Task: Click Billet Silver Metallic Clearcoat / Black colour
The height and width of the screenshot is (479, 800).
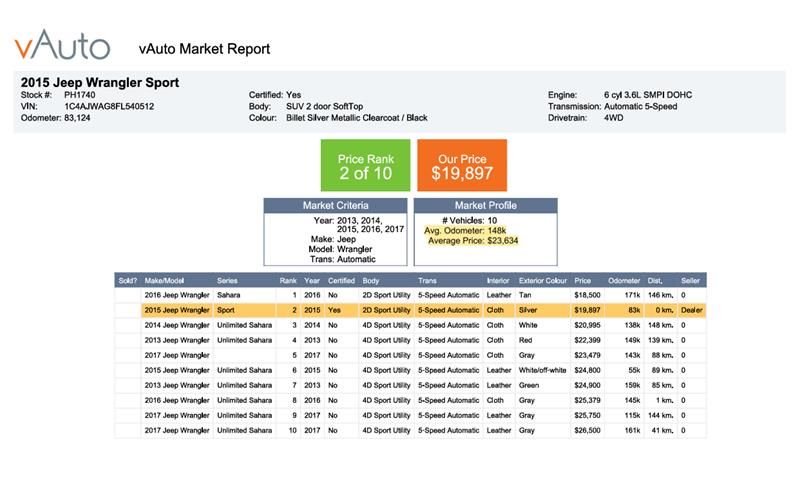Action: [357, 118]
